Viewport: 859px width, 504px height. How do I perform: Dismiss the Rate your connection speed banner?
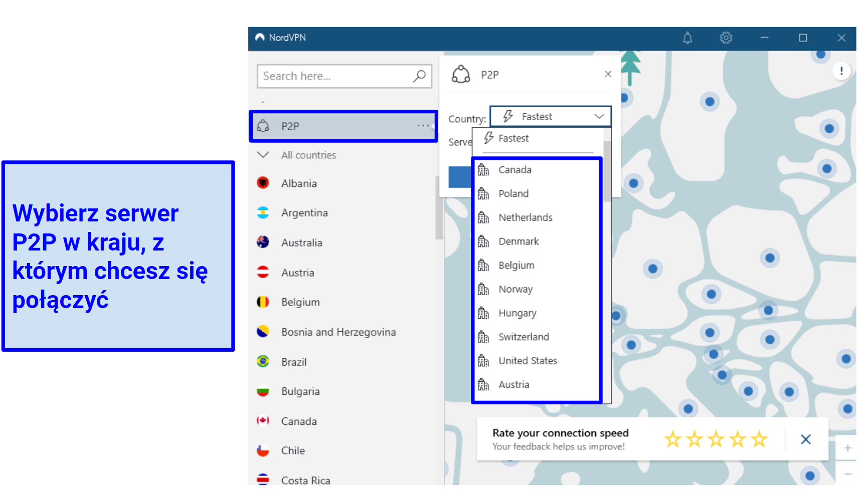coord(805,439)
